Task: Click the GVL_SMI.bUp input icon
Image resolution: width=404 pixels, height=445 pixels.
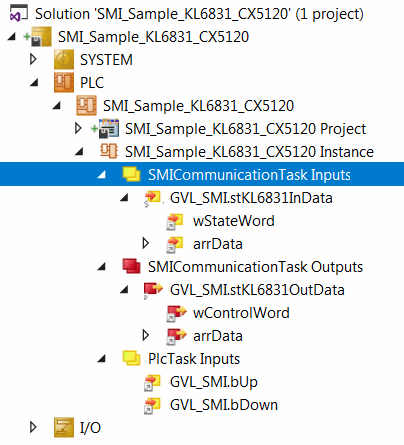Action: click(x=152, y=382)
